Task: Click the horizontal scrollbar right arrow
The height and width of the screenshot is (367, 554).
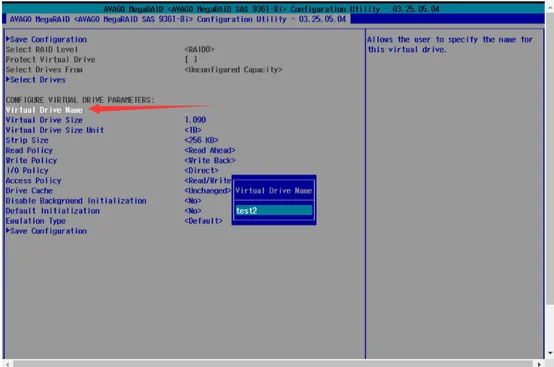Action: (x=539, y=364)
